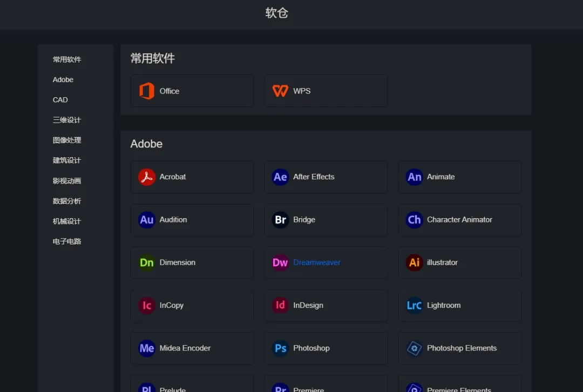Go to Adobe category in sidebar

(63, 79)
